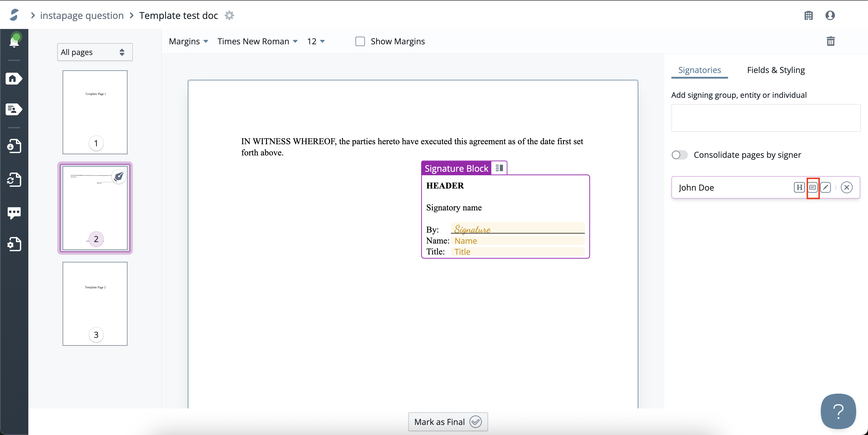868x435 pixels.
Task: Switch to the Fields & Styling tab
Action: [776, 70]
